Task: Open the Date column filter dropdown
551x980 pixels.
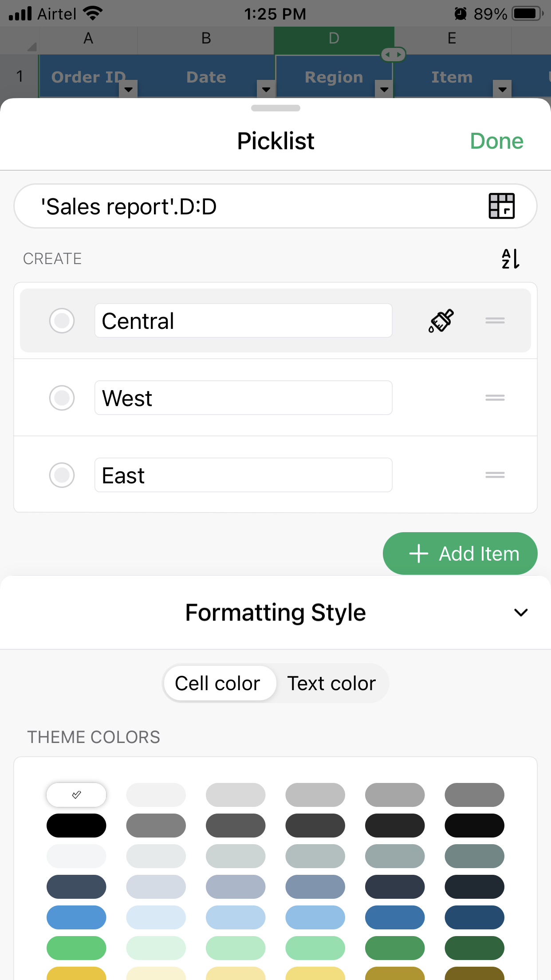Action: coord(266,89)
